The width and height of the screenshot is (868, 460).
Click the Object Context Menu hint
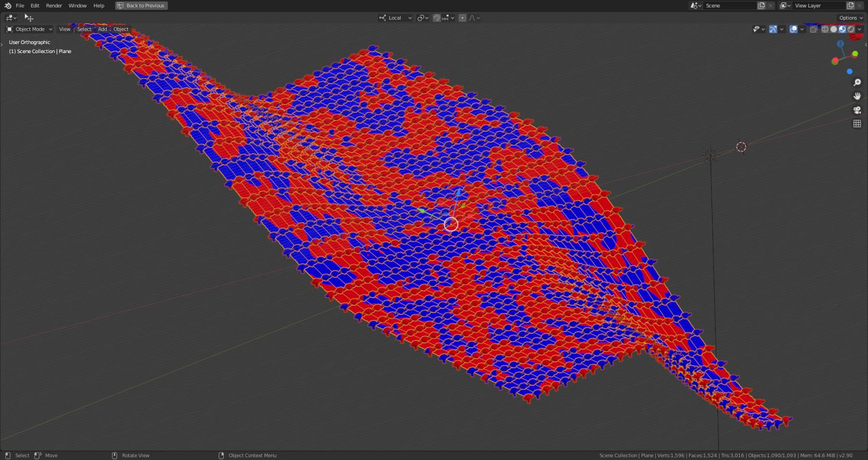click(248, 455)
